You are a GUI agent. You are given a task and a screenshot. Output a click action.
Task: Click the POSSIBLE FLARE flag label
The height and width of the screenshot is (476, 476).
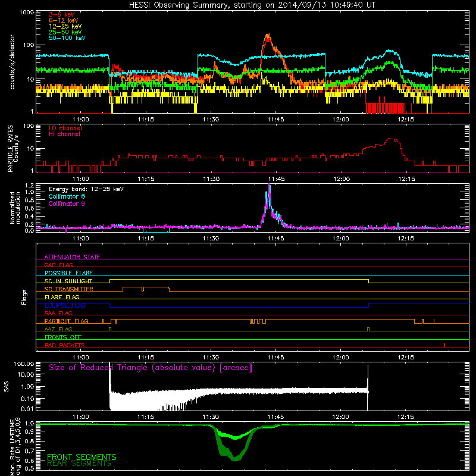click(x=68, y=273)
